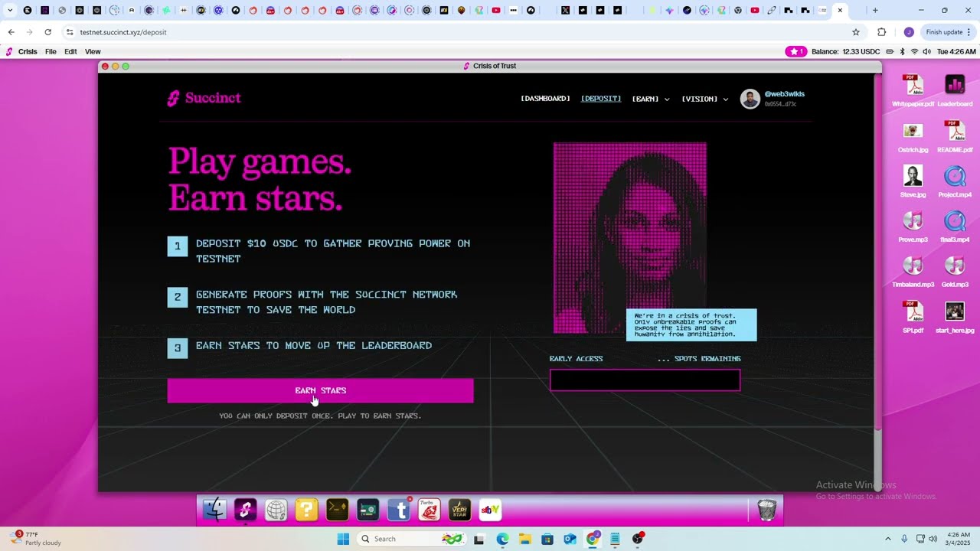
Task: Click the pixelated portrait image
Action: click(629, 238)
